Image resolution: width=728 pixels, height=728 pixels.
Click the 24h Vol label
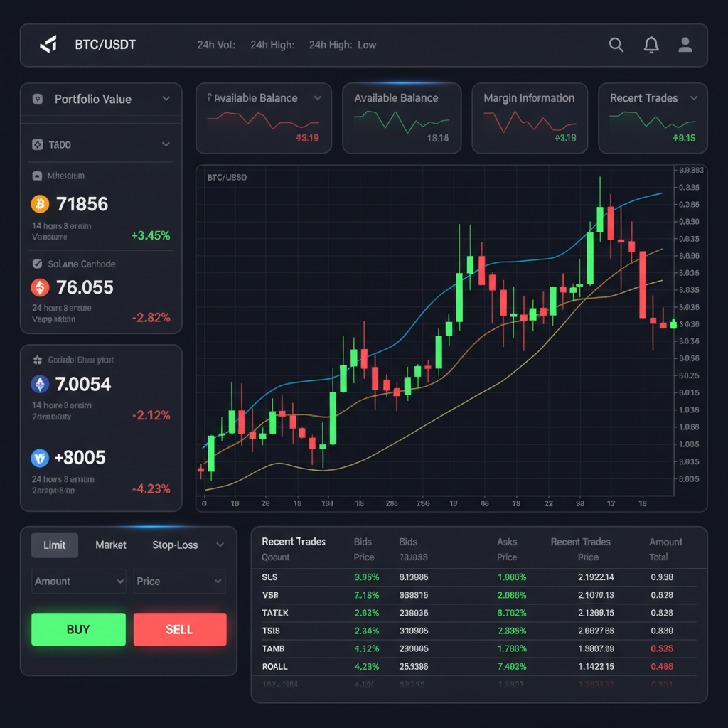(x=216, y=45)
